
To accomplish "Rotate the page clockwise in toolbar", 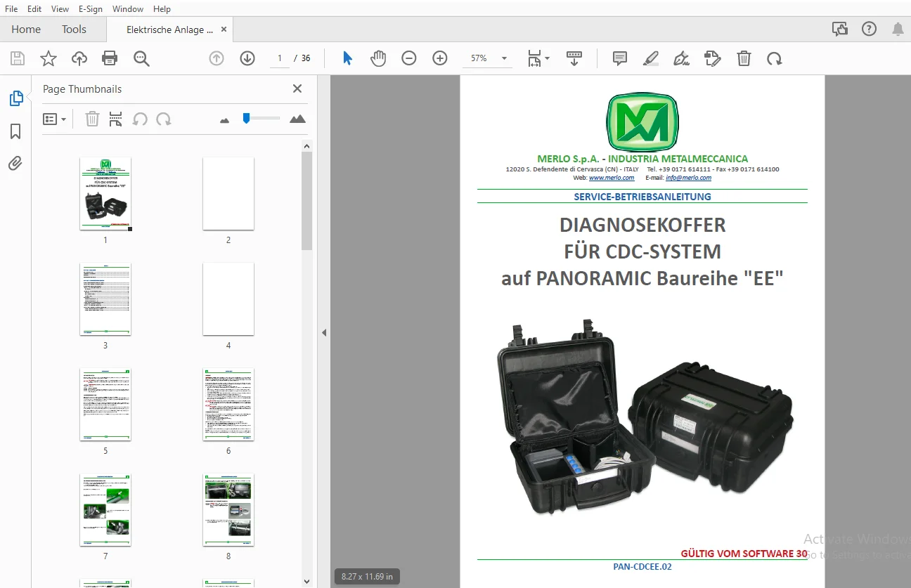I will pos(775,58).
